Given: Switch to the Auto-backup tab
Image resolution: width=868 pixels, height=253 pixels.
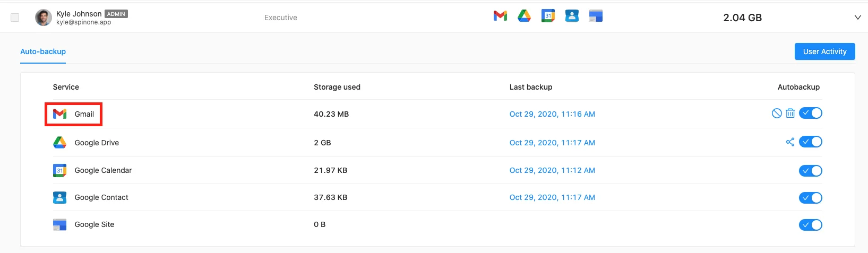Looking at the screenshot, I should coord(43,51).
